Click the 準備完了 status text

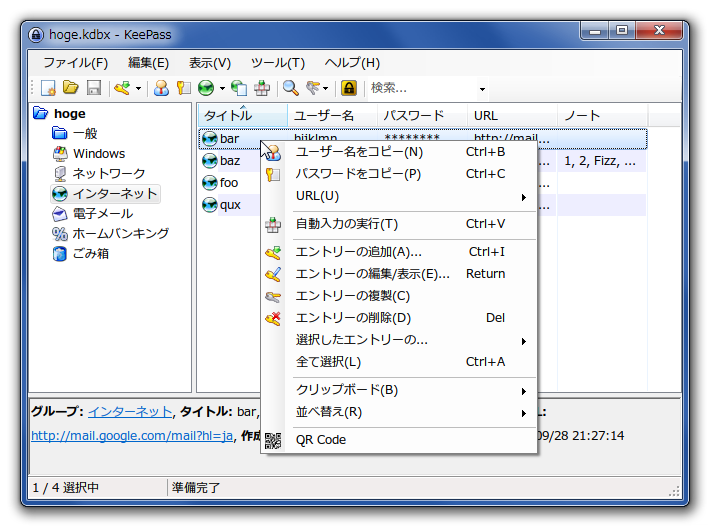click(x=196, y=488)
